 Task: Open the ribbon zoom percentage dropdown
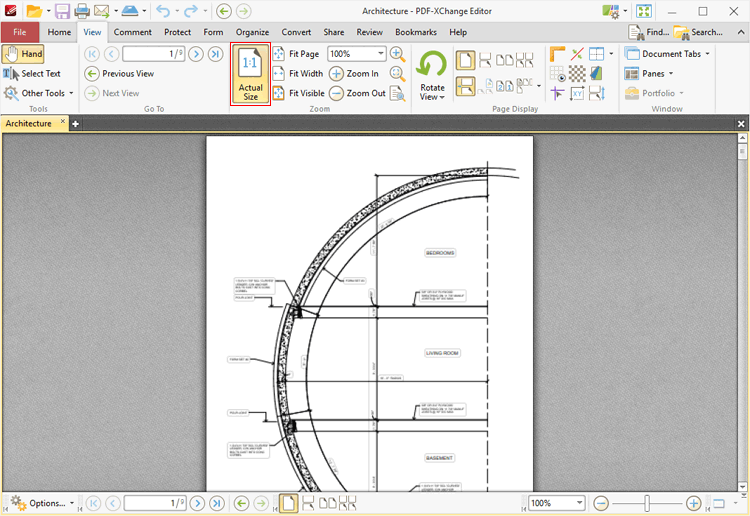point(381,54)
